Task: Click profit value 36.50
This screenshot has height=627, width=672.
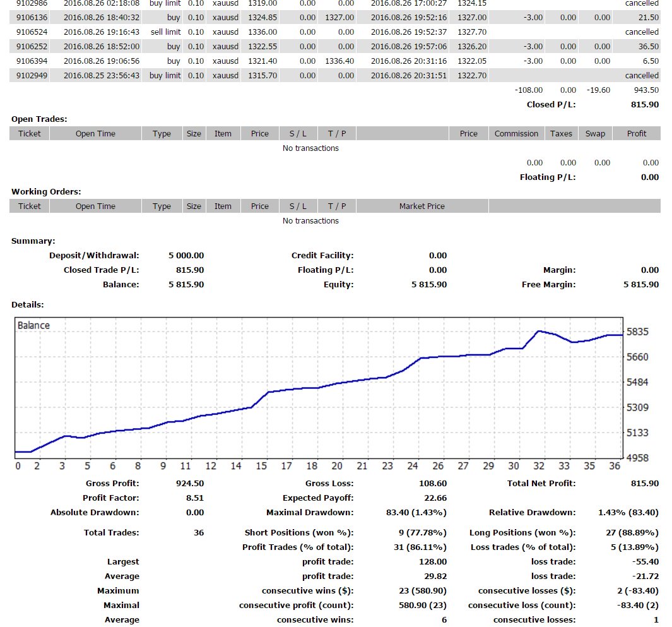Action: pos(649,47)
